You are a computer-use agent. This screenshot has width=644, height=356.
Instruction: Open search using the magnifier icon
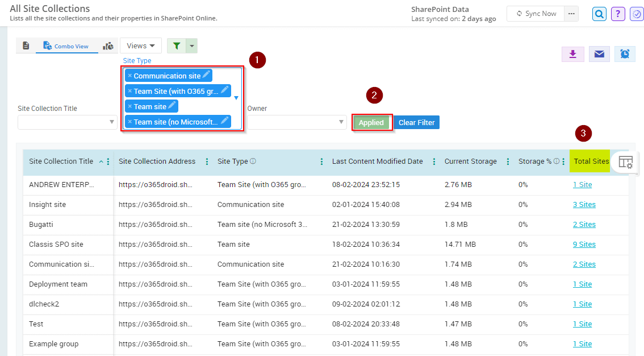(x=599, y=14)
